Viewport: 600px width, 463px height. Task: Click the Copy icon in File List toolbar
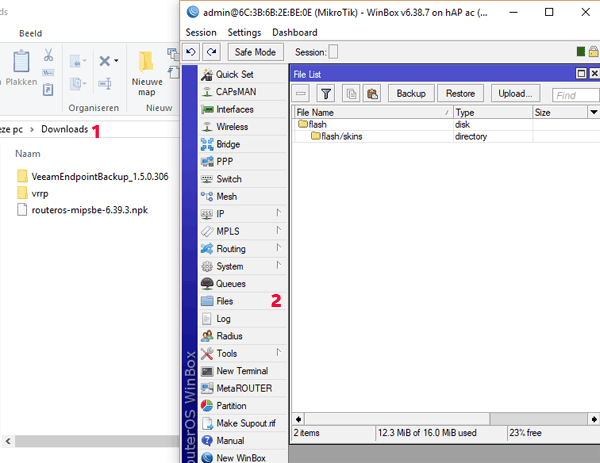click(x=351, y=93)
